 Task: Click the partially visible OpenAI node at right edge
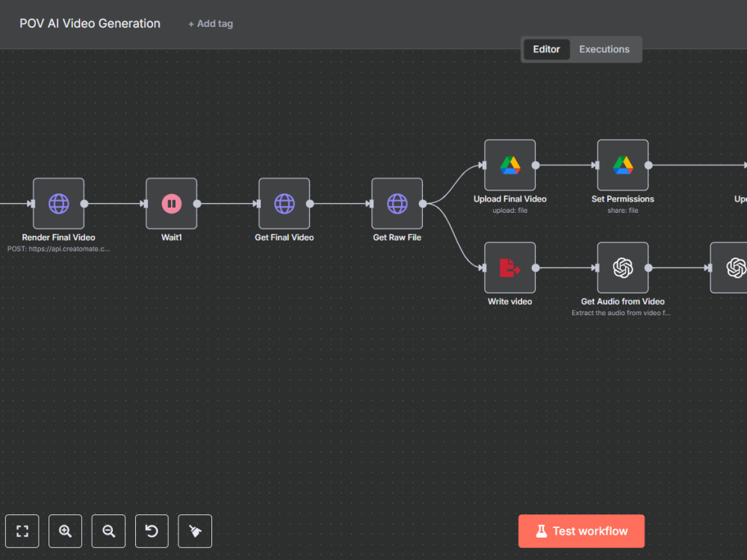729,267
